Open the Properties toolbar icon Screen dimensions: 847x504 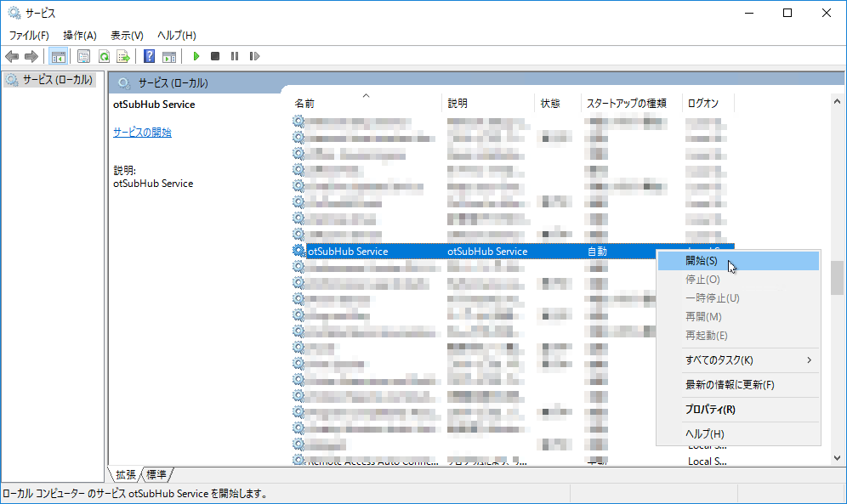pyautogui.click(x=83, y=56)
